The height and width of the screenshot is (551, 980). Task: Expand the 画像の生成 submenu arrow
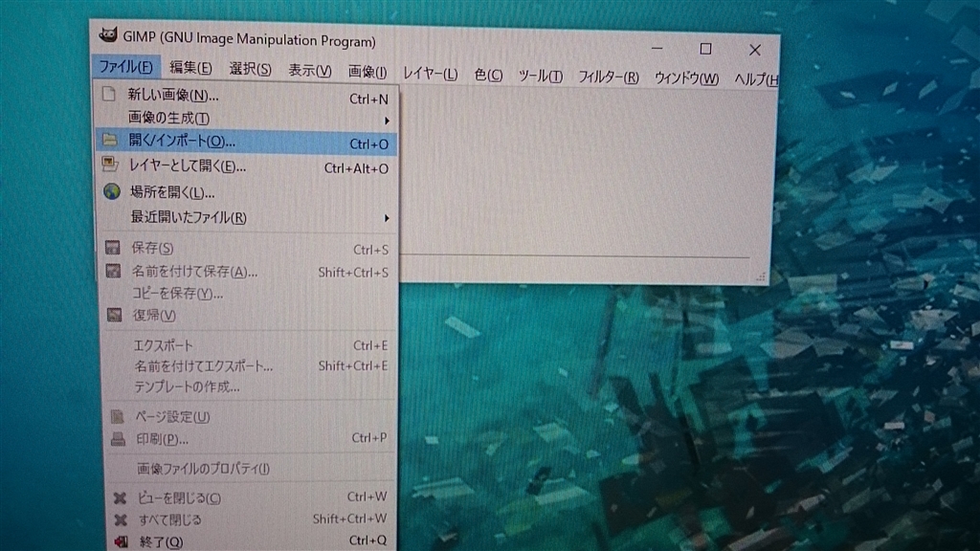click(x=387, y=121)
